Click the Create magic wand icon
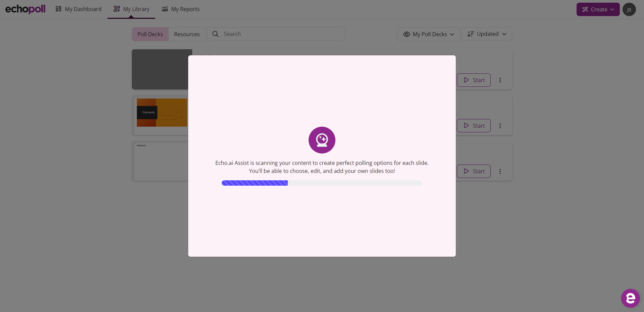Viewport: 644px width, 312px height. pos(585,9)
